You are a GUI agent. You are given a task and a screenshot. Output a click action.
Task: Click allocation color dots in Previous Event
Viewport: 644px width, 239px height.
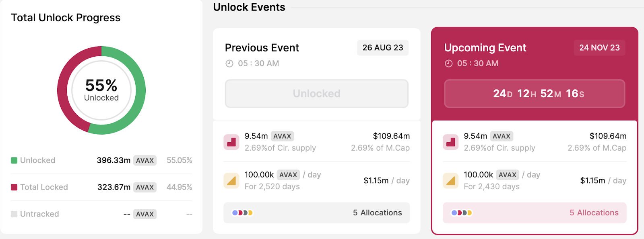(x=242, y=213)
